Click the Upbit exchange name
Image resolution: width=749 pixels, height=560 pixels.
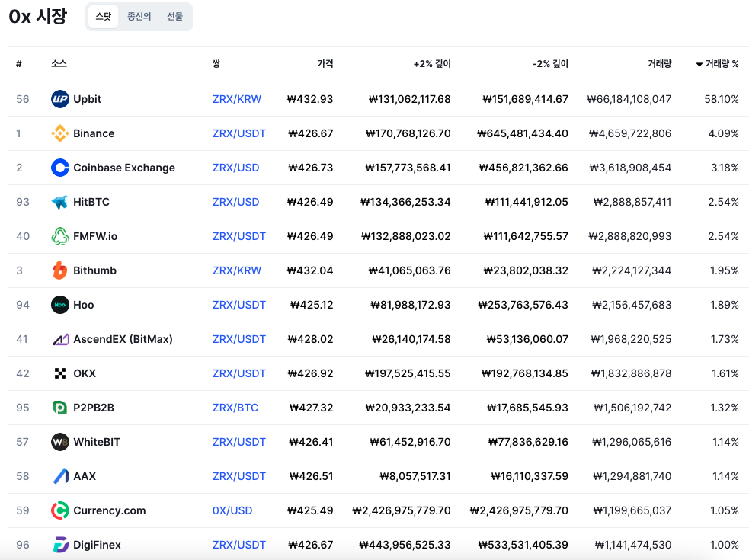[87, 99]
